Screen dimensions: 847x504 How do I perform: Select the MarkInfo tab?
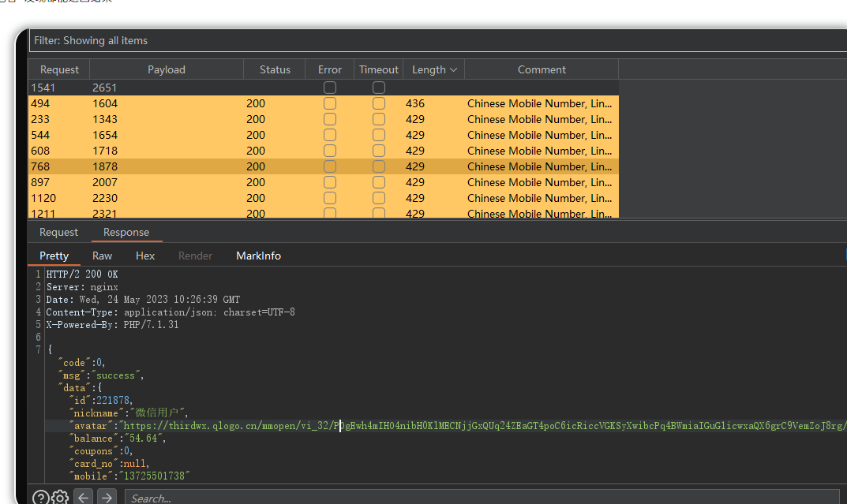[x=258, y=256]
